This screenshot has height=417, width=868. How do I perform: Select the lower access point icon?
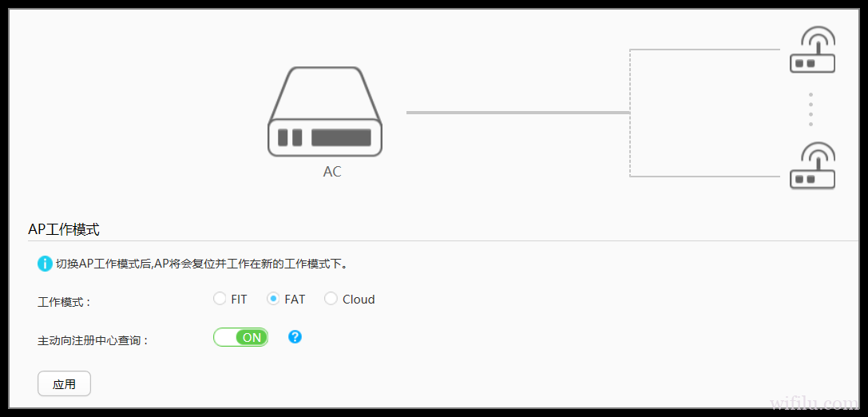click(x=812, y=165)
